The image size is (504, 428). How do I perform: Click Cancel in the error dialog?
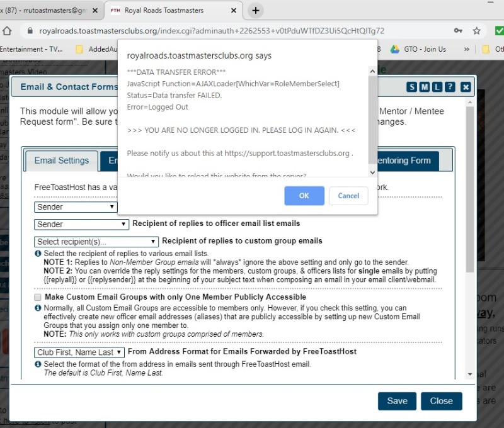tap(348, 196)
